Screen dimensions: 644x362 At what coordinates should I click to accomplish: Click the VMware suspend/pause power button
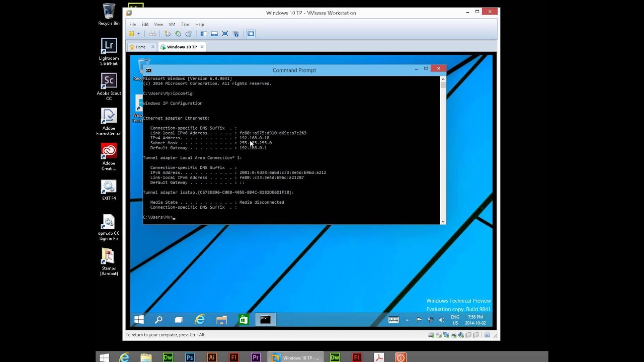(131, 34)
